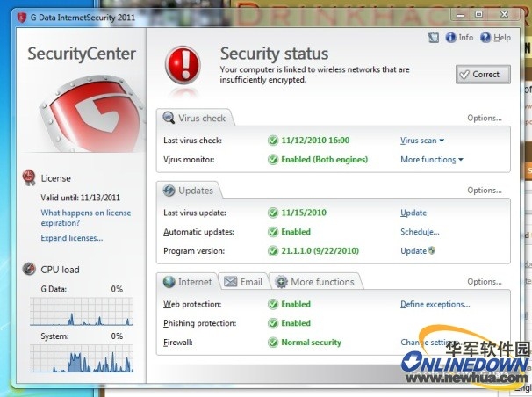Click the Updates refresh icon
This screenshot has width=532, height=397.
(x=169, y=191)
